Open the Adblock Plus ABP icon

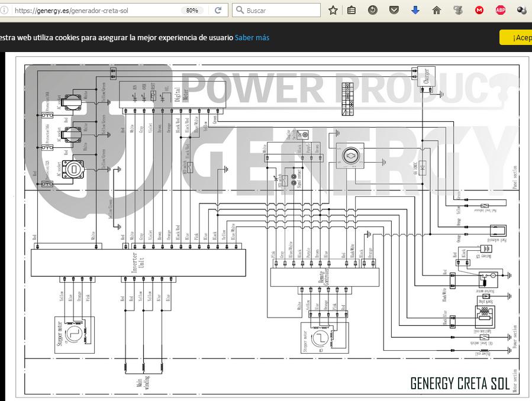pos(501,11)
